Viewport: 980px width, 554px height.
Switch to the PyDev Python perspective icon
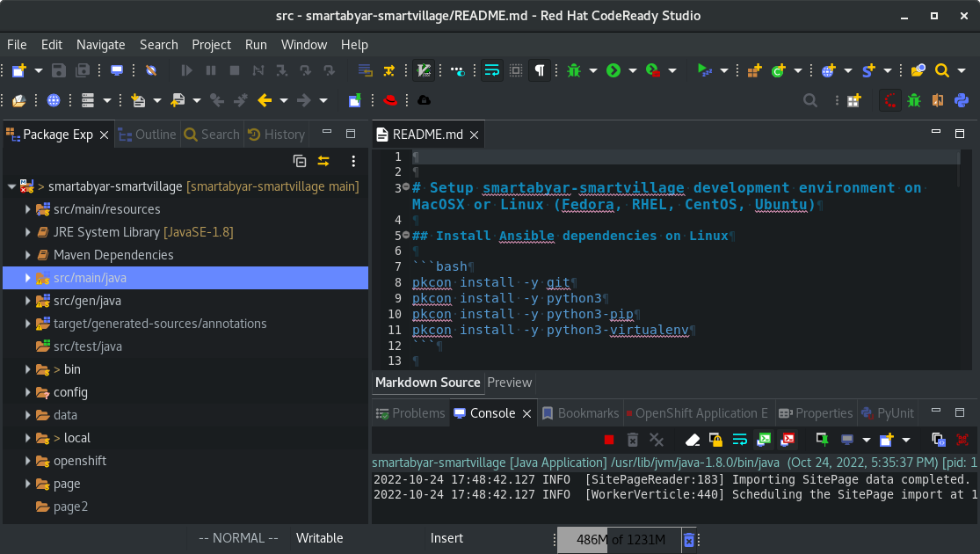click(x=962, y=100)
